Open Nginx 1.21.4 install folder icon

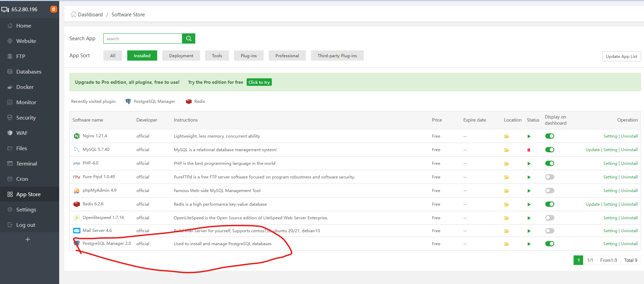[507, 136]
